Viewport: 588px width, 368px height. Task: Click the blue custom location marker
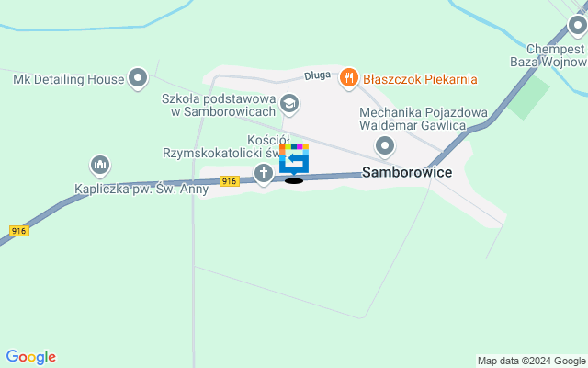[x=294, y=159]
